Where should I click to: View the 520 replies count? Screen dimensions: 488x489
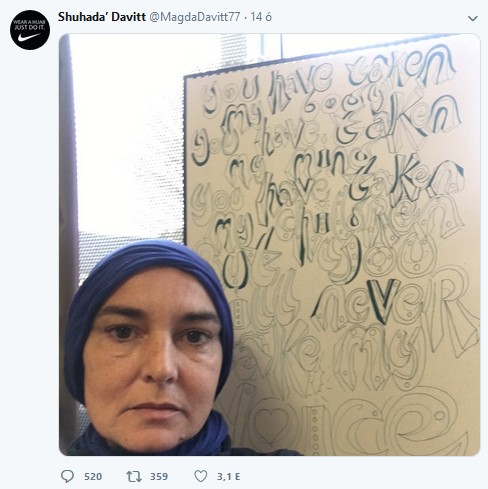click(93, 476)
